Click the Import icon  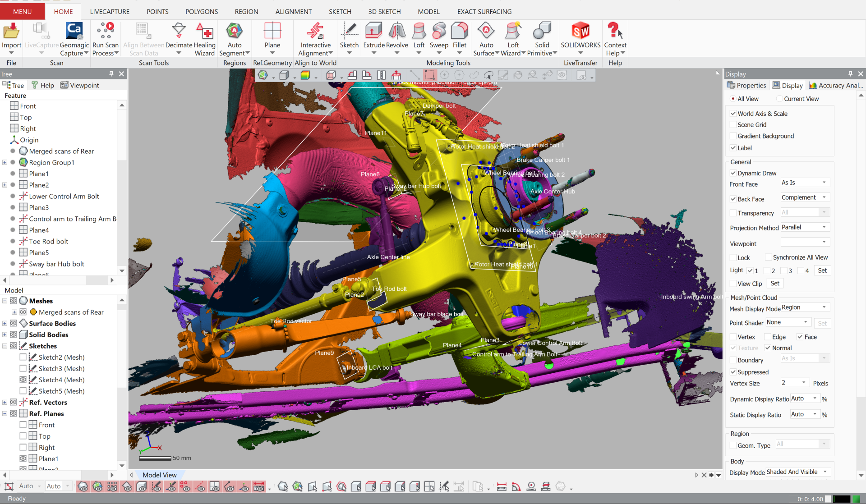(11, 32)
